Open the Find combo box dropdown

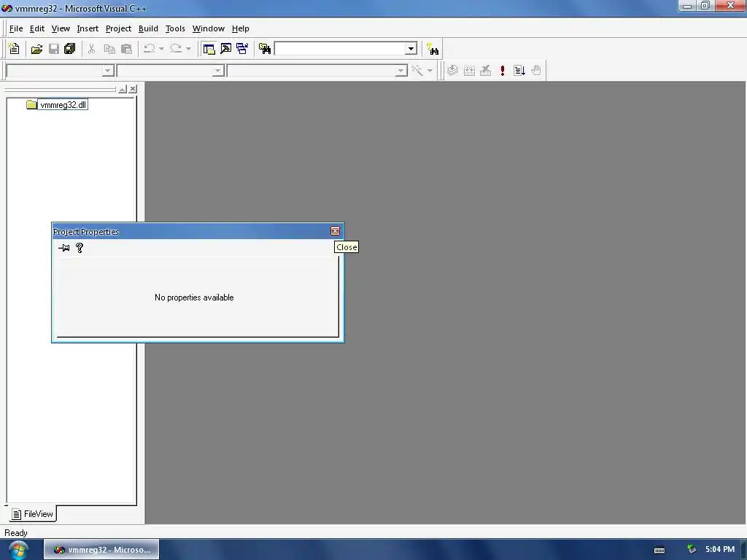(411, 49)
